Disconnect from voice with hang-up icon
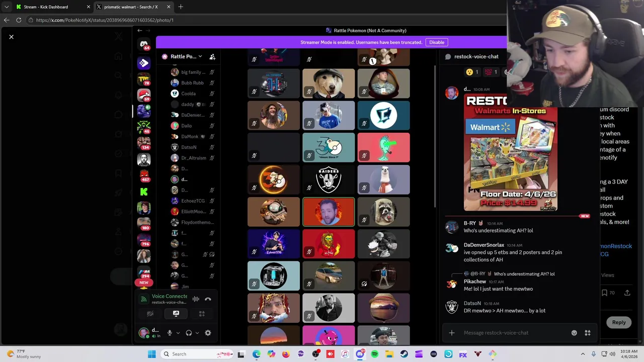 click(208, 299)
